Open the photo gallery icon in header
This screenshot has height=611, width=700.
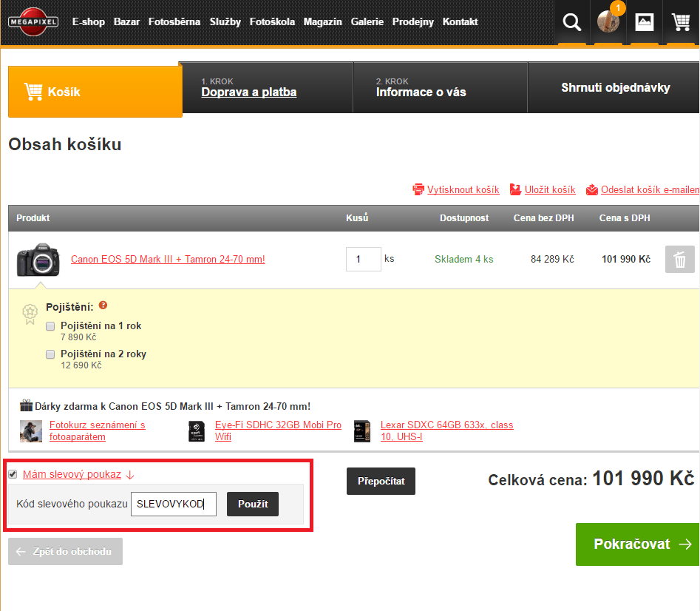[x=645, y=22]
